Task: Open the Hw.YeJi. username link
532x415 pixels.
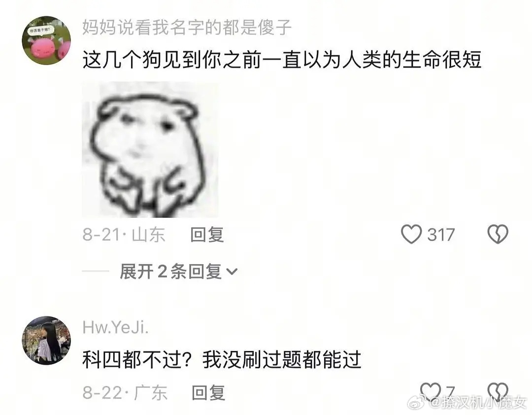Action: (115, 328)
